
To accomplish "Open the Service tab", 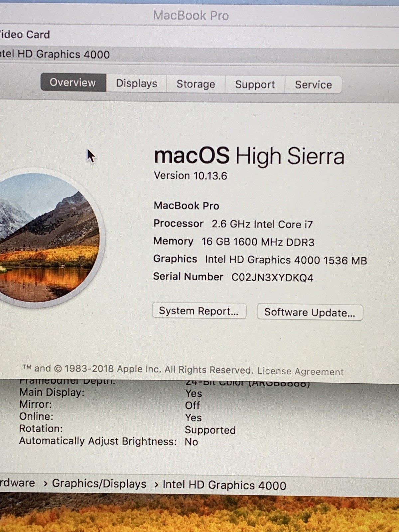I will pyautogui.click(x=313, y=85).
